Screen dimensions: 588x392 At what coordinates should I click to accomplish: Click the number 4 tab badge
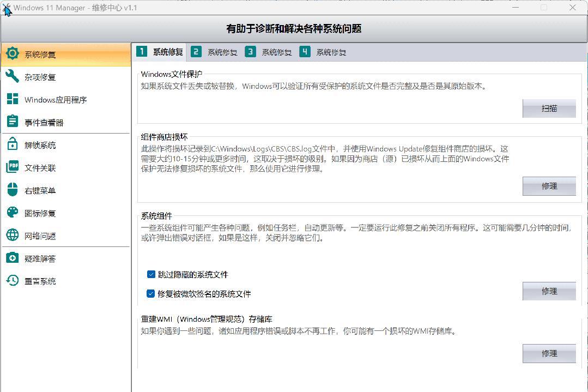coord(305,51)
